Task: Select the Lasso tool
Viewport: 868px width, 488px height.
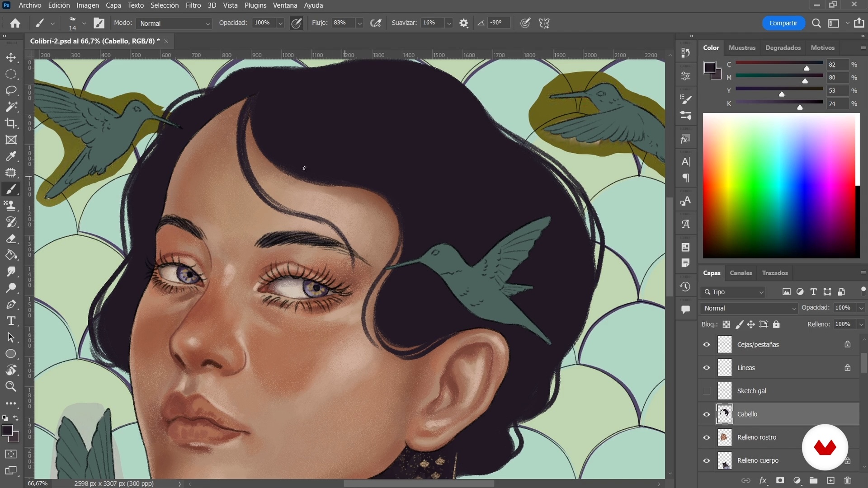Action: coord(11,90)
